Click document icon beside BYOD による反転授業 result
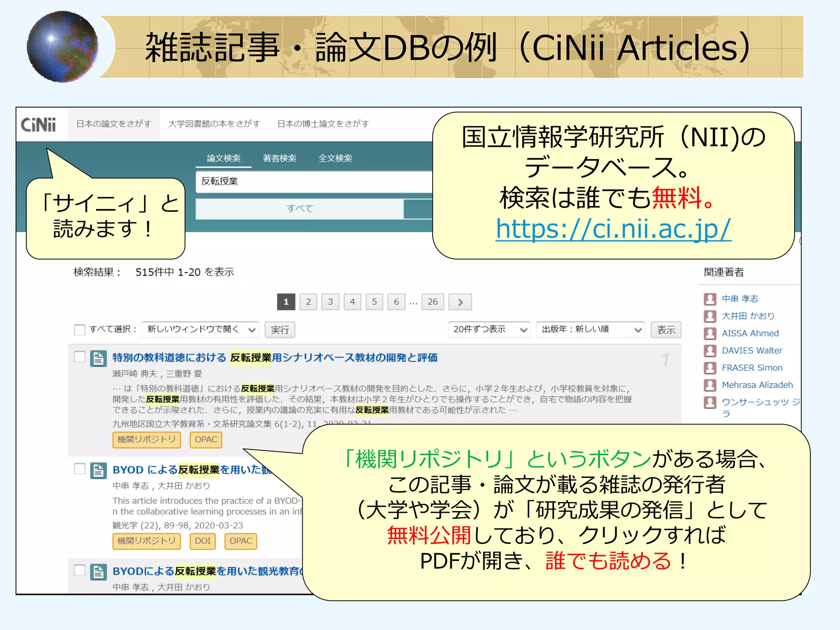 [98, 471]
